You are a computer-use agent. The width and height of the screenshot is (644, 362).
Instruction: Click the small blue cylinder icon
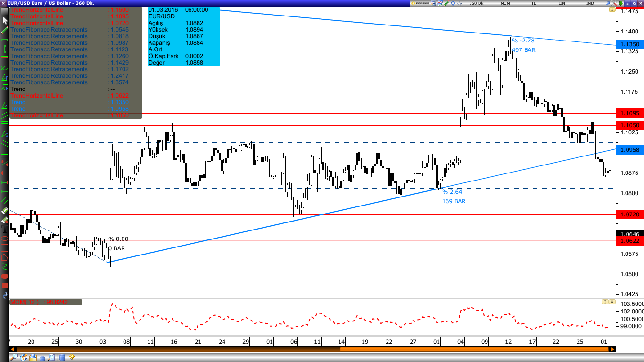[42, 358]
